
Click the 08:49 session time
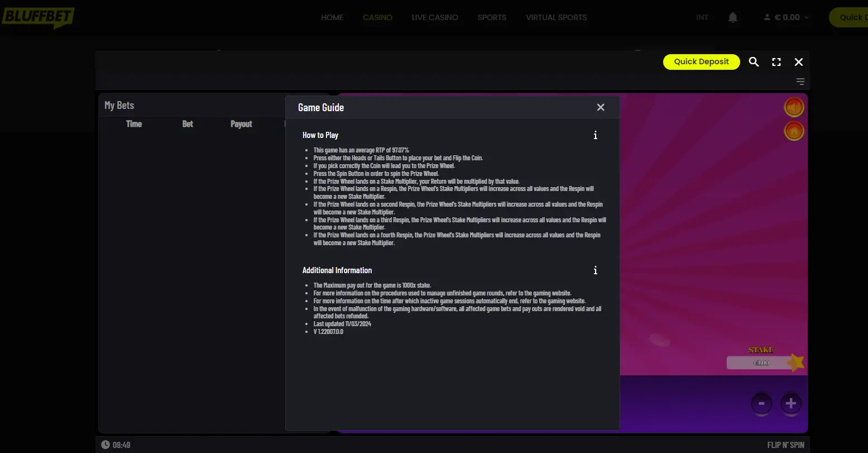(122, 445)
